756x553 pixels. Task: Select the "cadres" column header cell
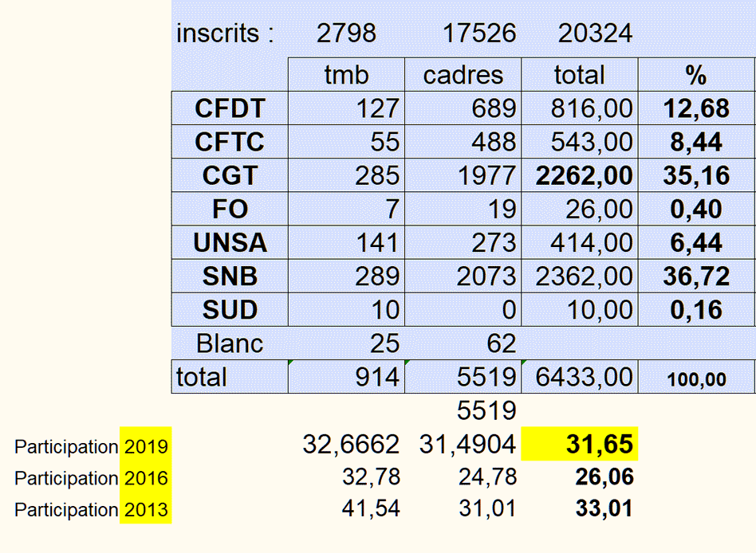[463, 75]
